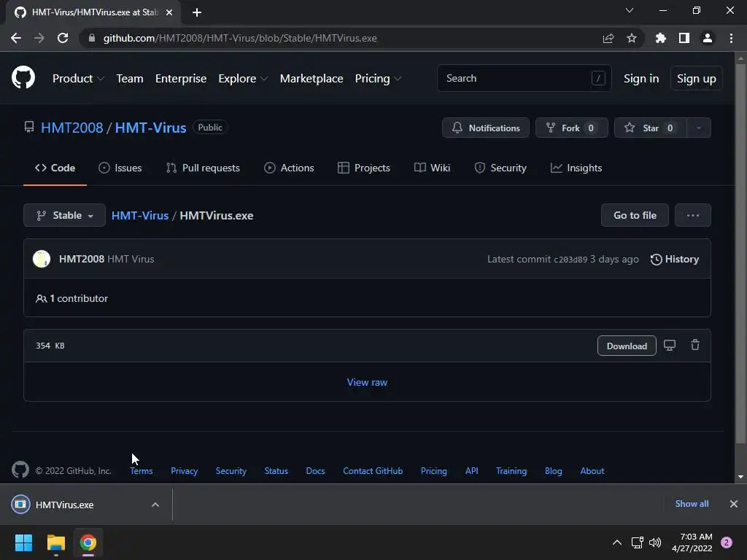This screenshot has width=747, height=560.
Task: Open the Marketplace menu link
Action: point(311,79)
